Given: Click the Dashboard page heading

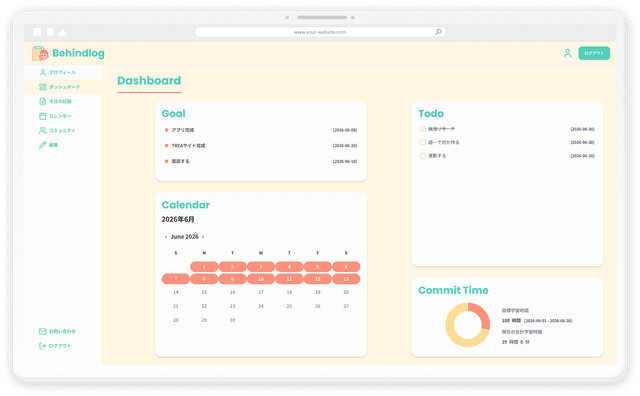Looking at the screenshot, I should pos(149,80).
